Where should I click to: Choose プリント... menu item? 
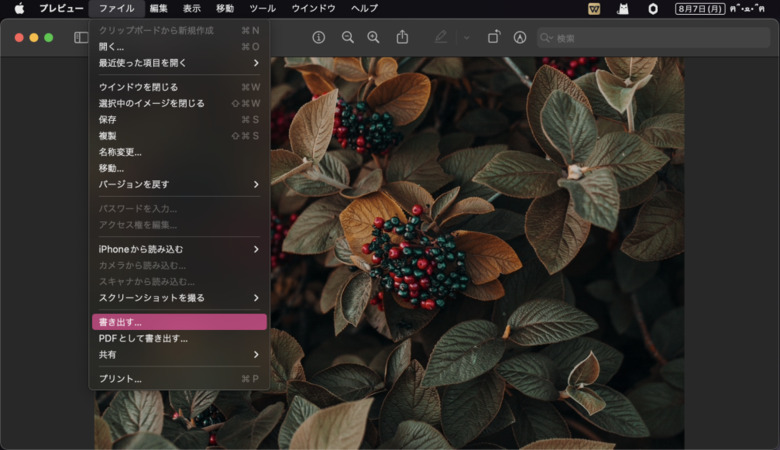[179, 379]
